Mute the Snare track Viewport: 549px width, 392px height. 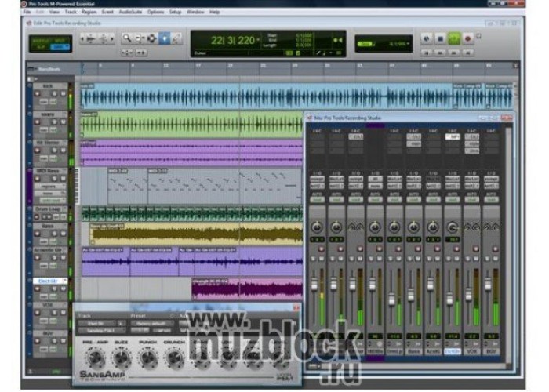63,122
